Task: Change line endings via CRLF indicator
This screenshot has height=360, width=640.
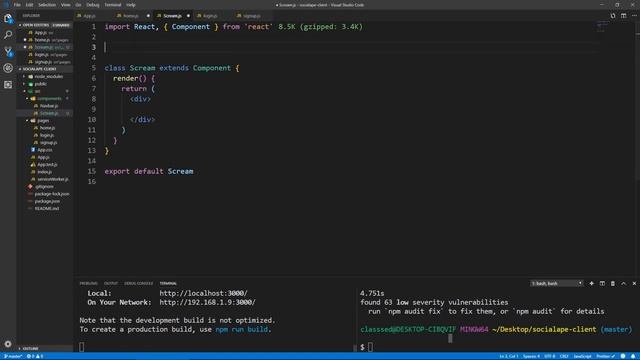Action: [x=564, y=356]
